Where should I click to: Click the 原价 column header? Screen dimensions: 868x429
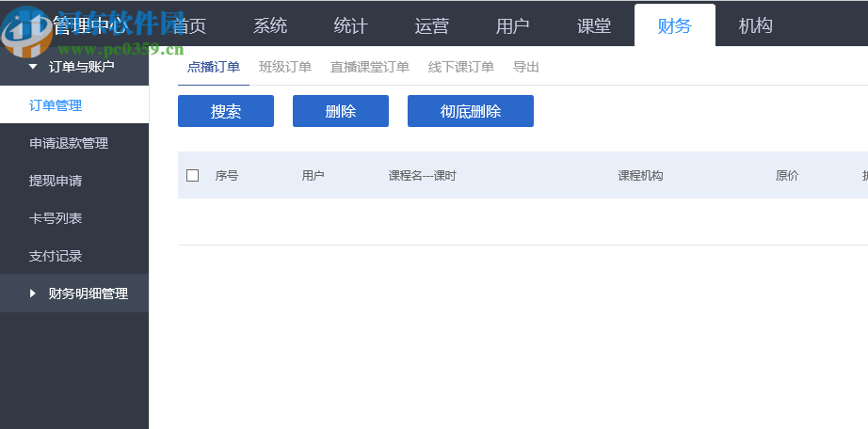point(787,176)
